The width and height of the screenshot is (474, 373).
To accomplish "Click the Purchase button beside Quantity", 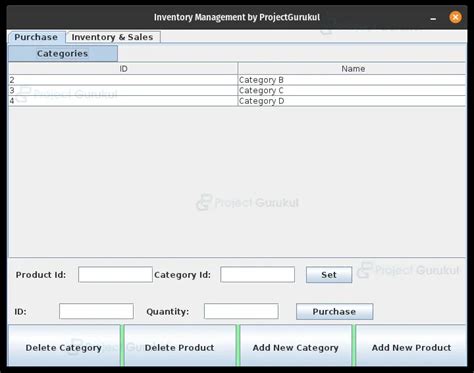I will point(334,311).
